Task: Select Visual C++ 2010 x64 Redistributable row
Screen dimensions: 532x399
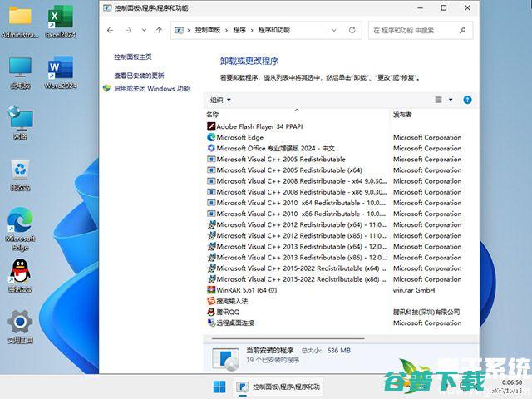Action: click(297, 203)
